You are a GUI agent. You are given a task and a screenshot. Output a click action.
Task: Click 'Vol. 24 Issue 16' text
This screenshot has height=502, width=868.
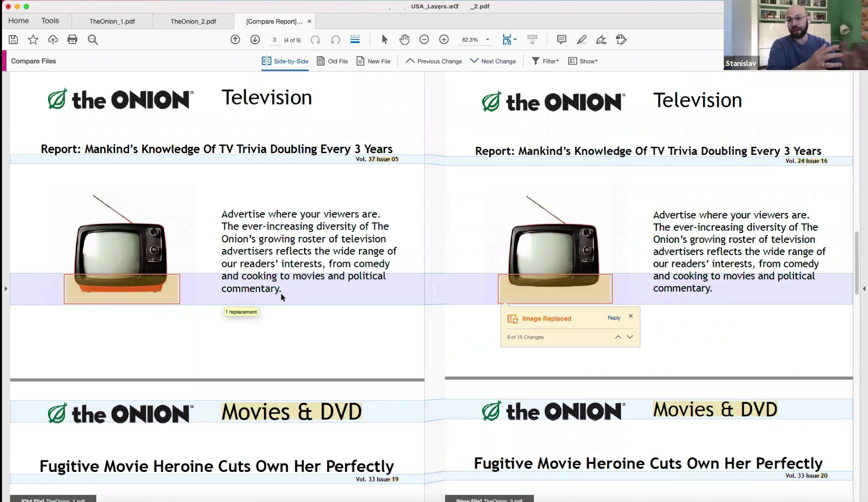point(806,161)
